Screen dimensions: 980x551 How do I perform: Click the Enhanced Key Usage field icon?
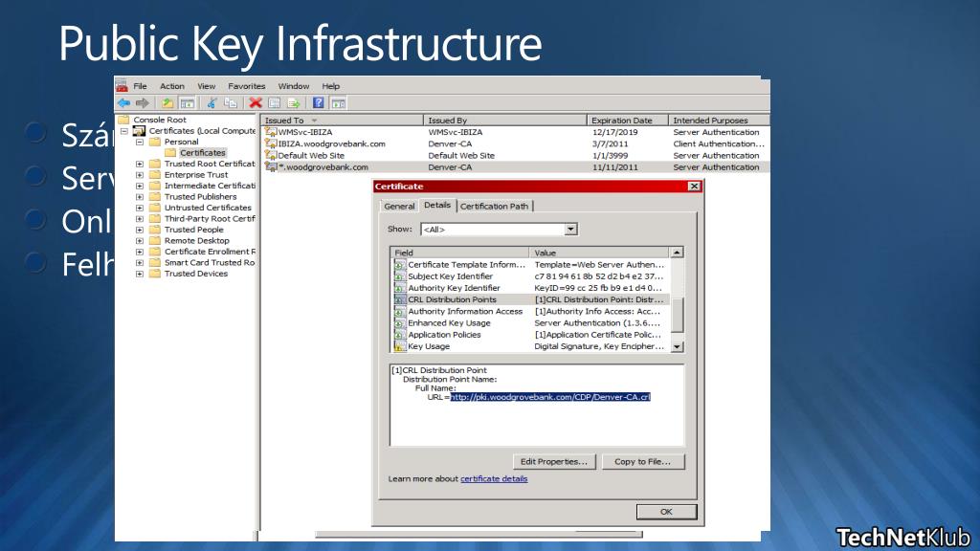point(400,323)
